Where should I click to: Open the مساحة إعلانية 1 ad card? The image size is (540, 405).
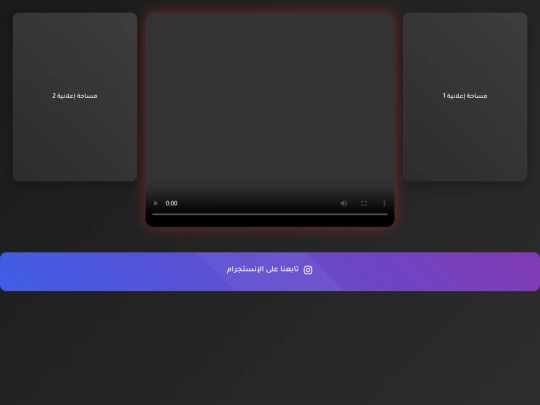(465, 97)
